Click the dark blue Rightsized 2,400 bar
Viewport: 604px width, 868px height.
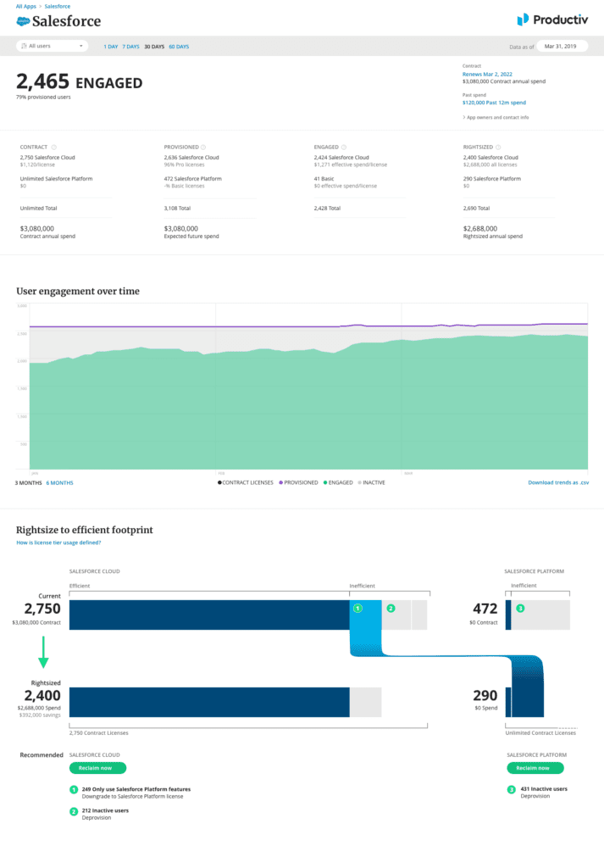click(x=209, y=703)
